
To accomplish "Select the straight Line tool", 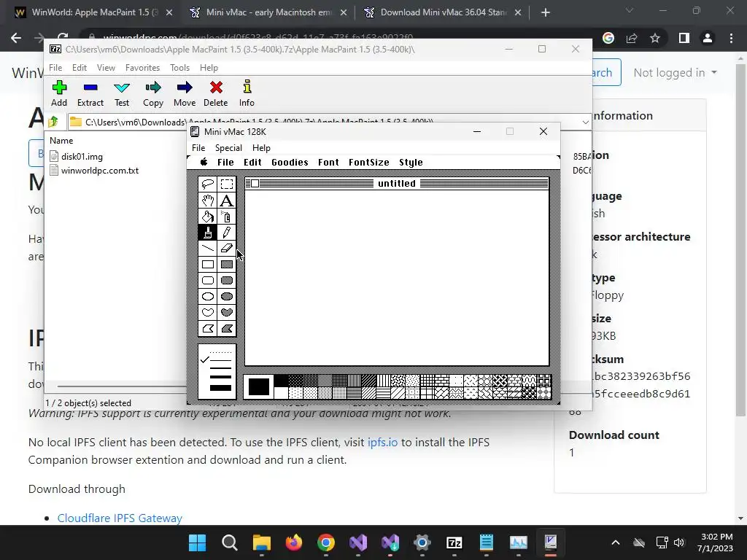I will pyautogui.click(x=208, y=248).
